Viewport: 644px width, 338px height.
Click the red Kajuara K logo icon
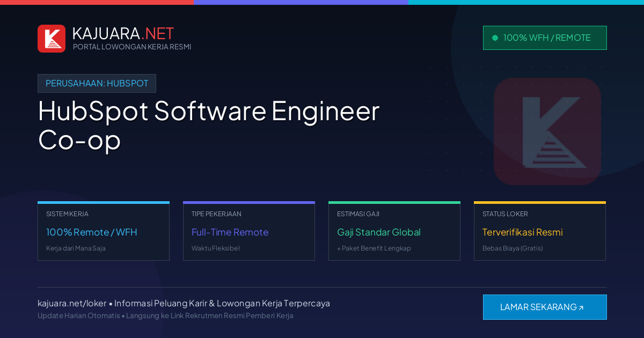52,39
